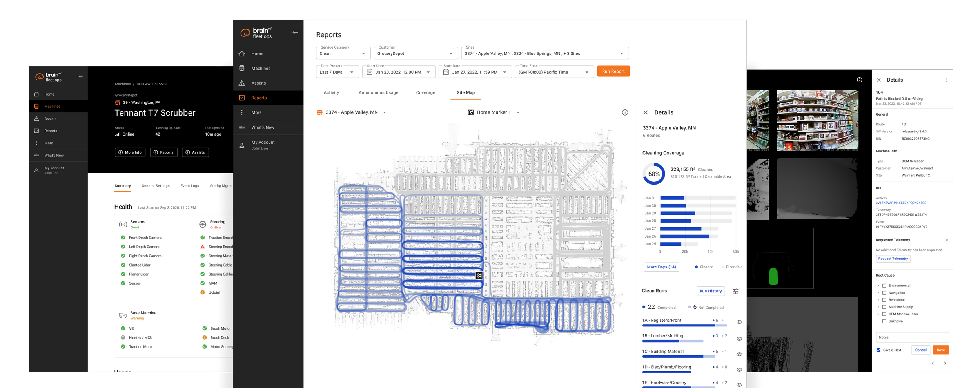Open General Settings tab in Machines window

coord(156,186)
